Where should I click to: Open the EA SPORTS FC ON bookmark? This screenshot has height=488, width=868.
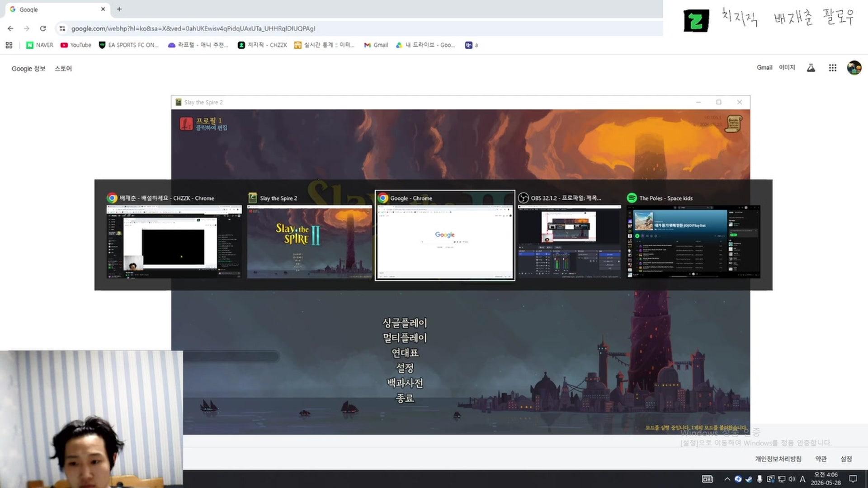coord(129,45)
